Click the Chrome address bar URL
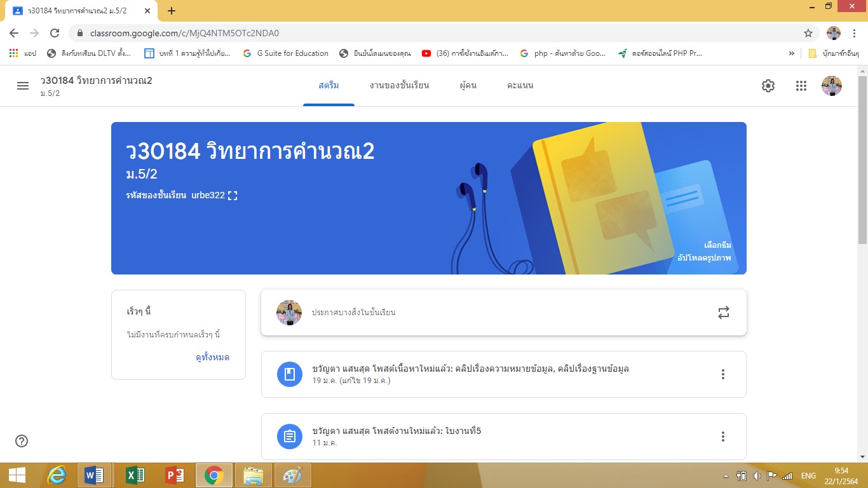This screenshot has width=868, height=488. point(184,33)
